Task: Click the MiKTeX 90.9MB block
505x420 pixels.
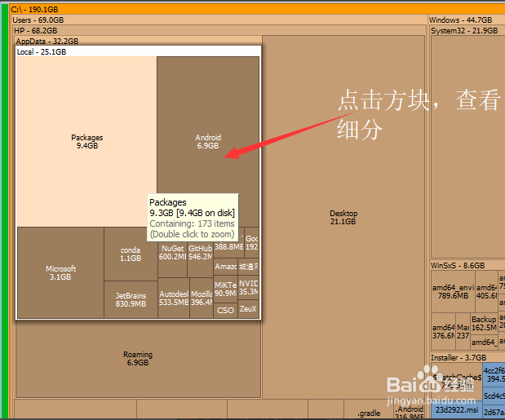Action: pyautogui.click(x=225, y=289)
